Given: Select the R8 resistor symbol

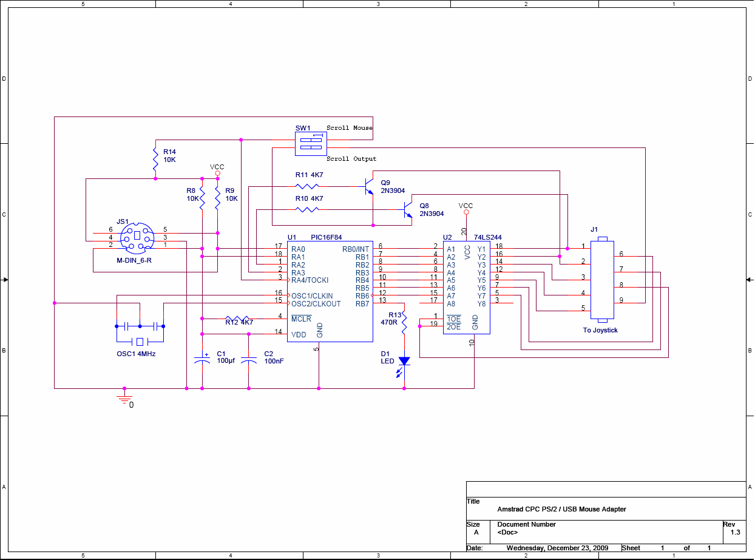Looking at the screenshot, I should [x=202, y=199].
